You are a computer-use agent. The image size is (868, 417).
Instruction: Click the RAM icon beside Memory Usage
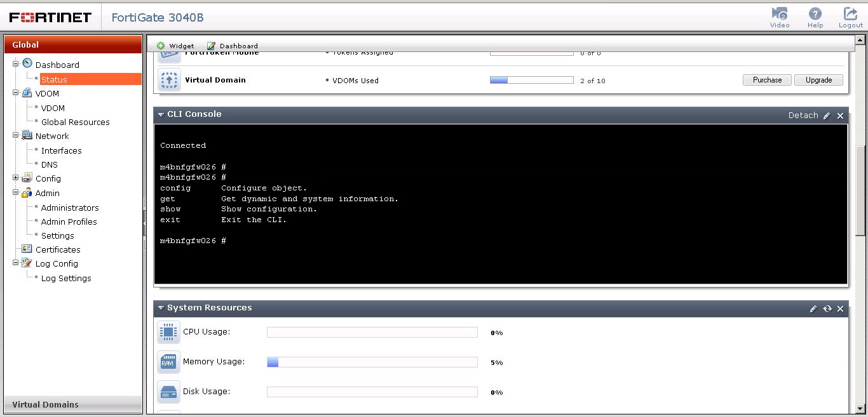168,362
